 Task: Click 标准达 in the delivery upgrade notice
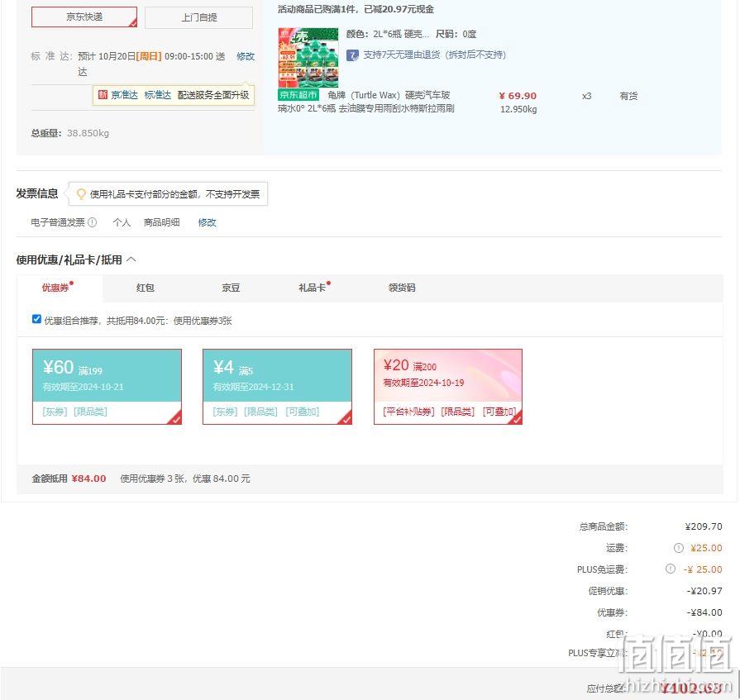tap(158, 95)
